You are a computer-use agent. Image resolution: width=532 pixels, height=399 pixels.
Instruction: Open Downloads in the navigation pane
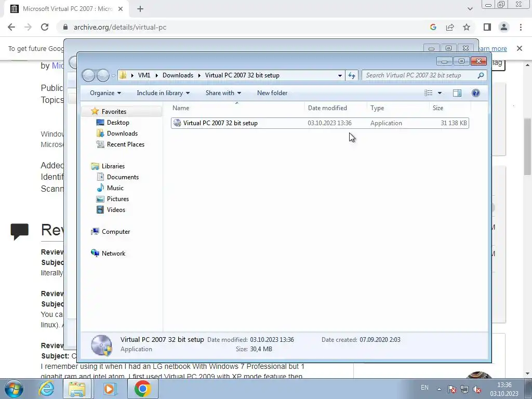click(122, 134)
